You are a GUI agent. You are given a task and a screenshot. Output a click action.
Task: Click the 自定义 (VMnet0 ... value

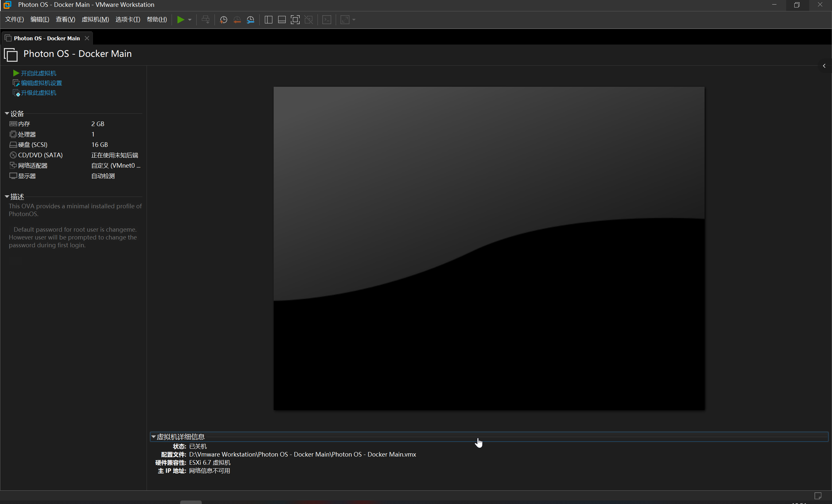[x=116, y=166]
